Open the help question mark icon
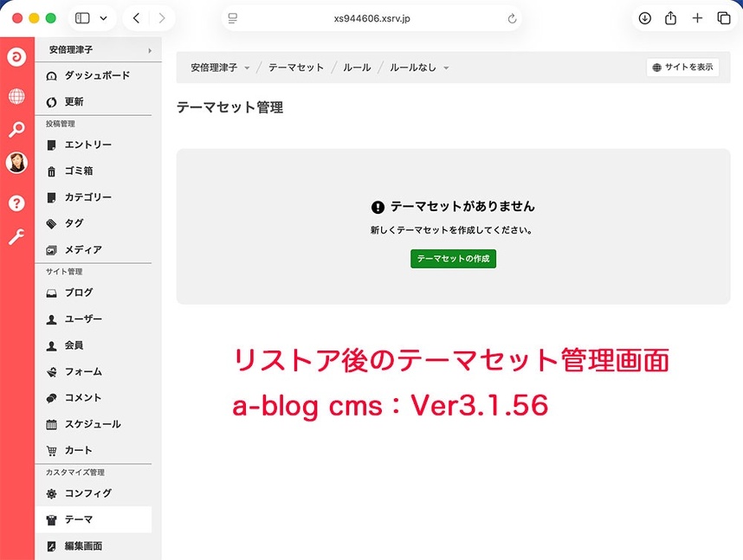The height and width of the screenshot is (560, 743). (x=16, y=203)
